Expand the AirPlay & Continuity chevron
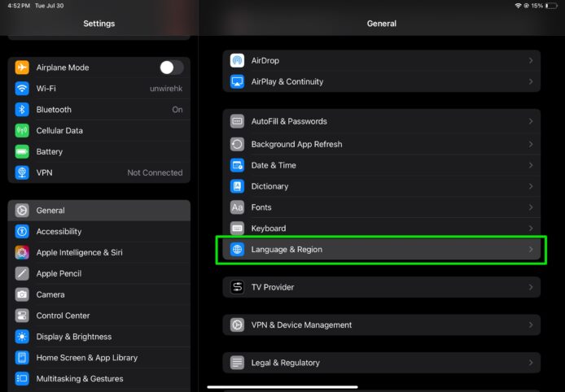 (x=530, y=82)
